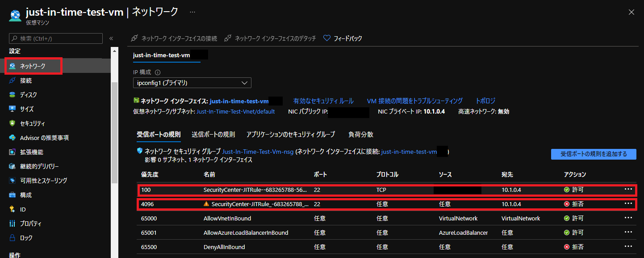
Task: Click ネットワーク インターフェイスのデタッチ command
Action: (270, 38)
